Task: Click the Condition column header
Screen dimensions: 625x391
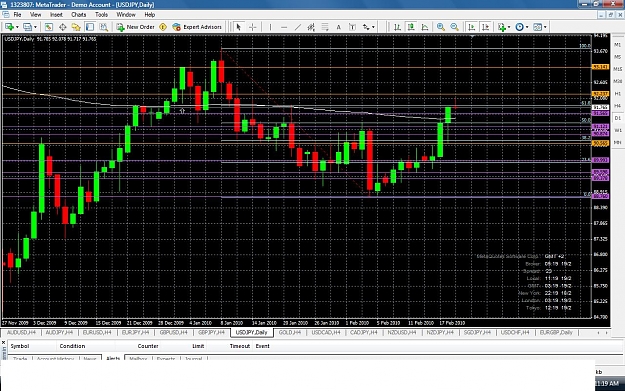Action: click(x=72, y=346)
